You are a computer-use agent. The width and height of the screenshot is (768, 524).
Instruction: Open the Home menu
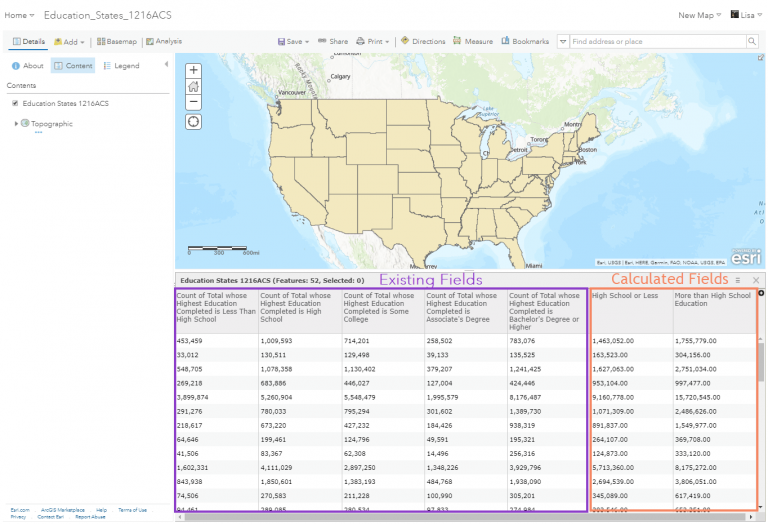[x=20, y=15]
